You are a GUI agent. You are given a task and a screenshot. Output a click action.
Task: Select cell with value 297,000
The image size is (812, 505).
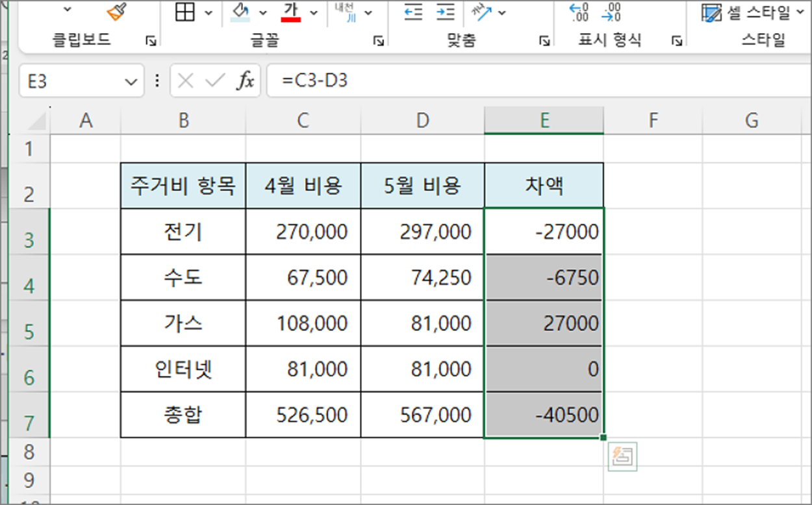[x=423, y=232]
